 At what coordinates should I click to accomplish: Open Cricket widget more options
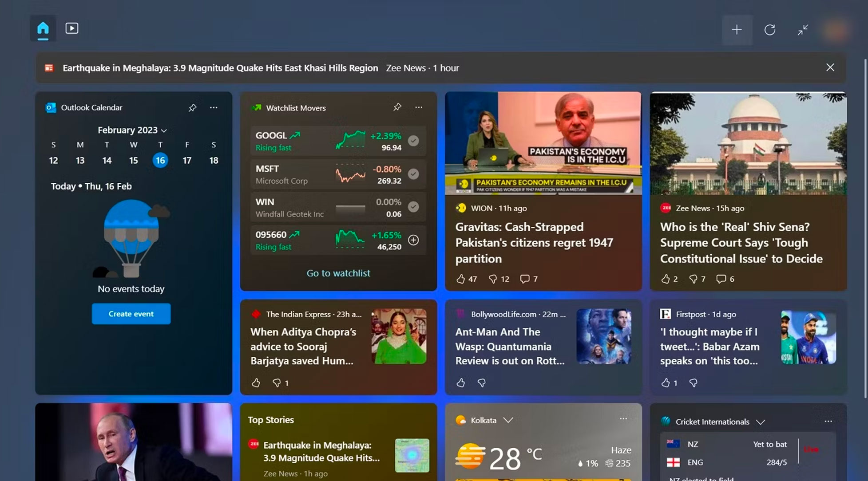pos(828,422)
